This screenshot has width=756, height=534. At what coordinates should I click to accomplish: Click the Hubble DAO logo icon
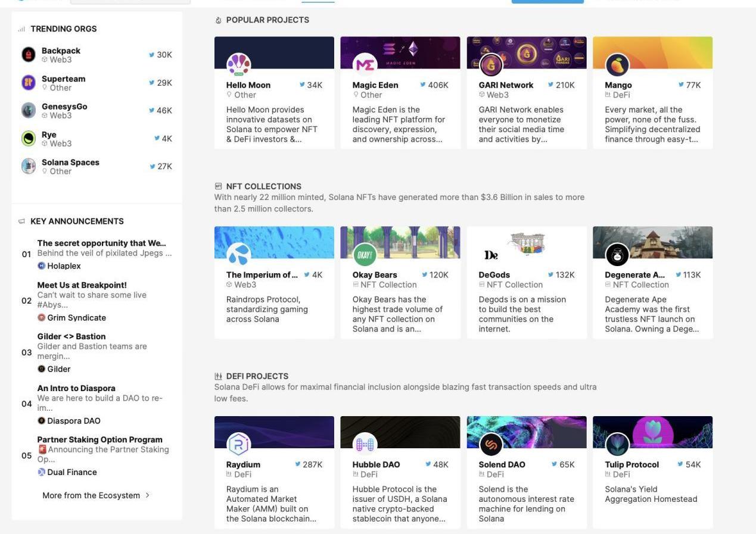pyautogui.click(x=365, y=445)
